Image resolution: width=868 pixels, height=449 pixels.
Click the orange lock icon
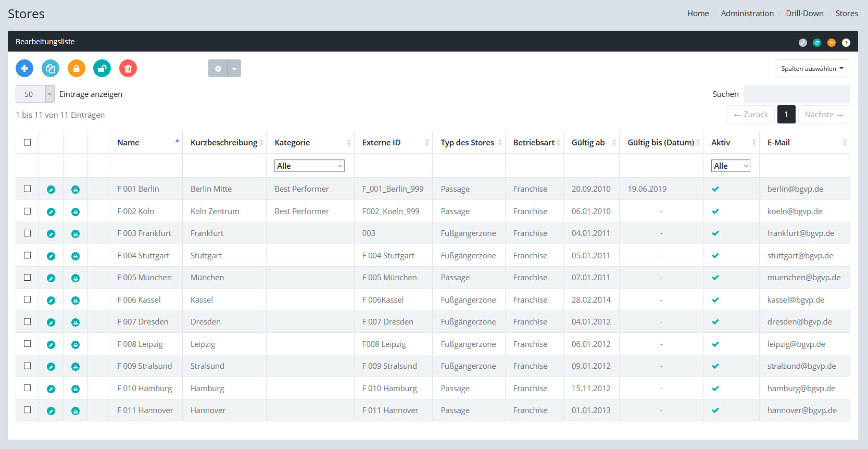[77, 68]
